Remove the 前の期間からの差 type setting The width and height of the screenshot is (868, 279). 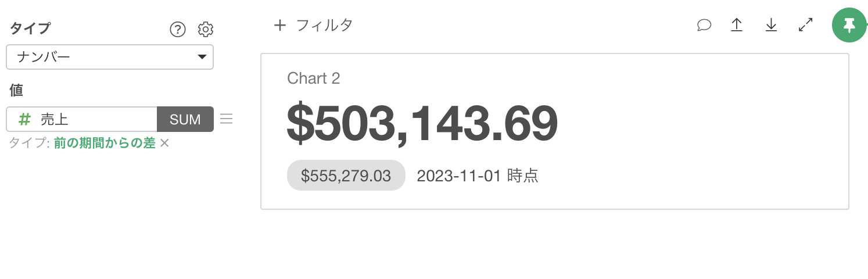[x=164, y=143]
